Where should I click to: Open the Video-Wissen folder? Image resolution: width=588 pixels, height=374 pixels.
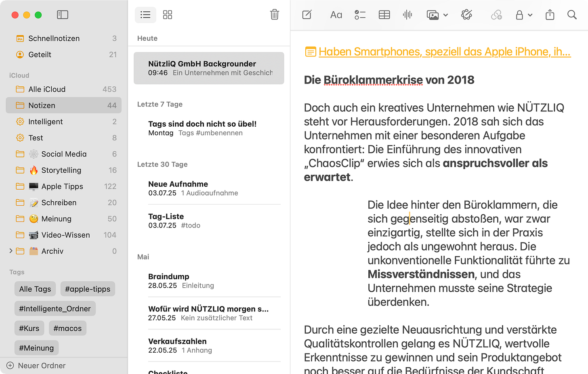point(64,234)
